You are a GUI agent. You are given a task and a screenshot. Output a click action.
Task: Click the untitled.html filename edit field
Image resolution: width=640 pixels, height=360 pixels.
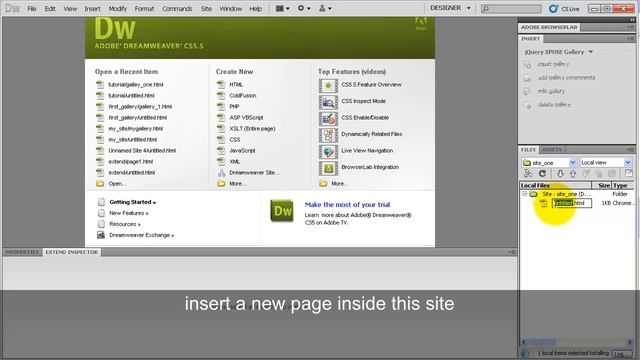point(572,203)
